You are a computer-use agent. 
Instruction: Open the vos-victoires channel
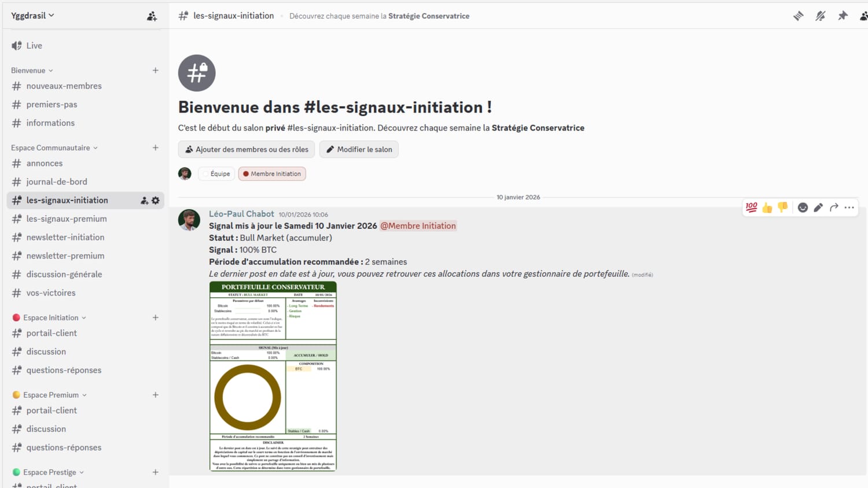pos(85,293)
